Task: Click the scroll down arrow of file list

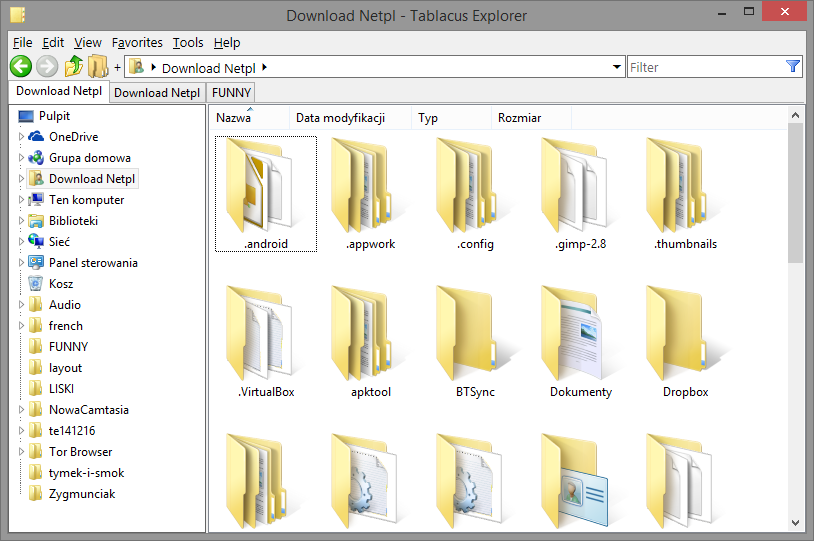Action: 795,523
